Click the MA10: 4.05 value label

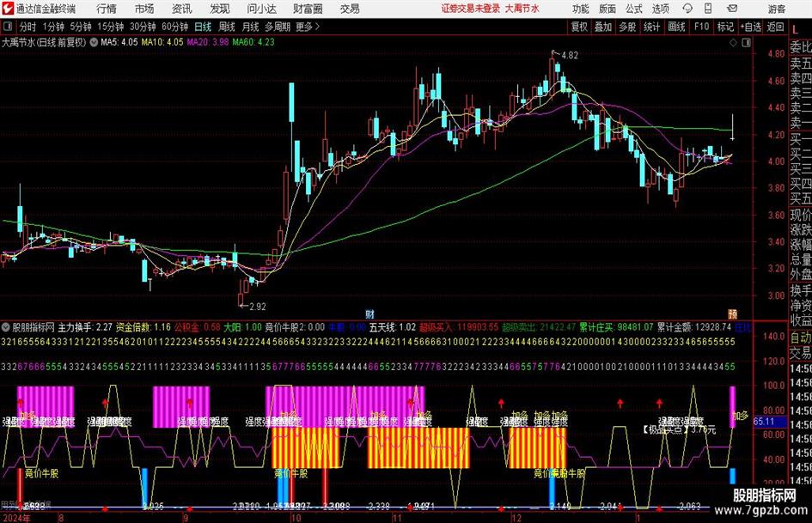pos(162,42)
